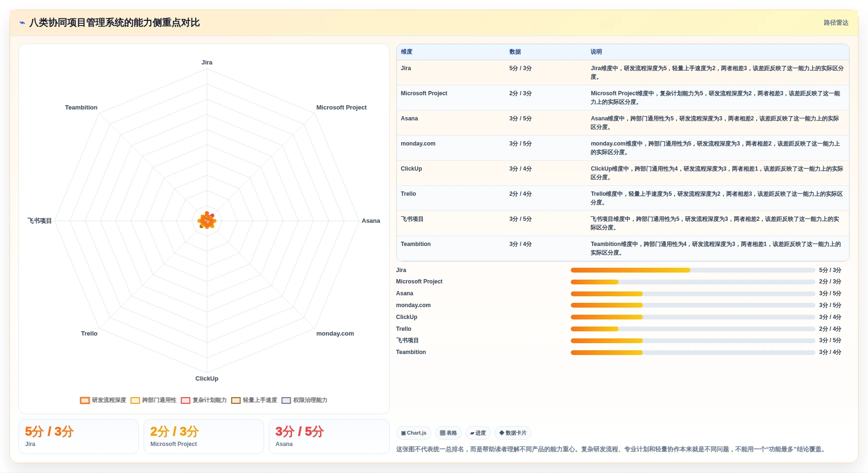
Task: Click the Trello table score 2分 / 4分
Action: point(520,194)
